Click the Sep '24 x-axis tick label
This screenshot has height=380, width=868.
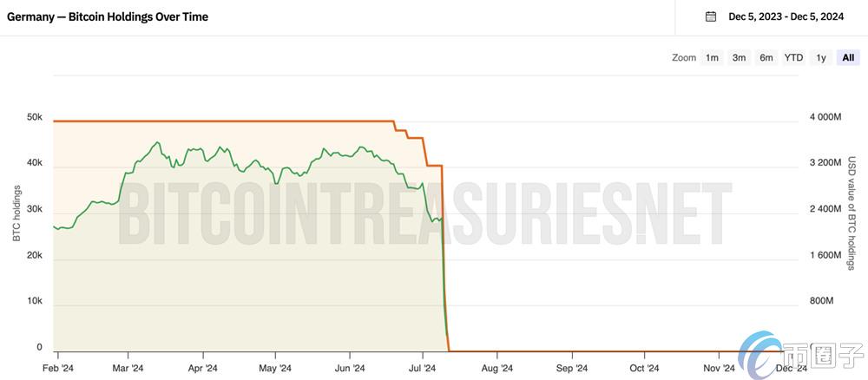571,368
